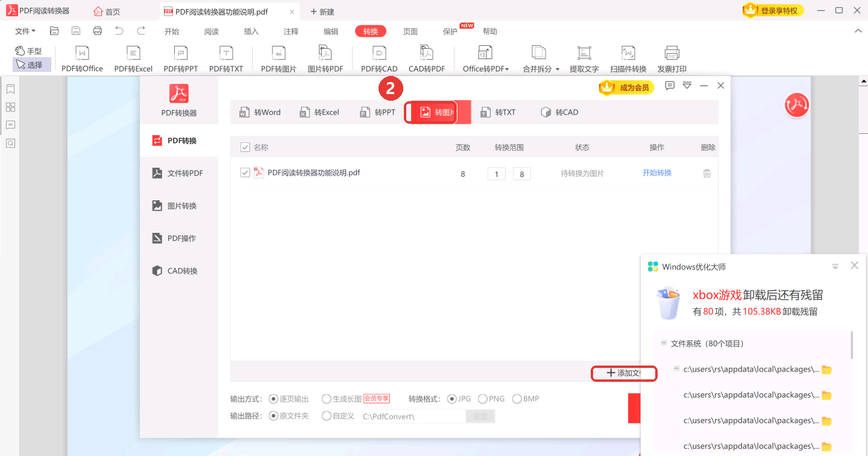Choose PNG as the conversion format
868x456 pixels.
click(483, 399)
